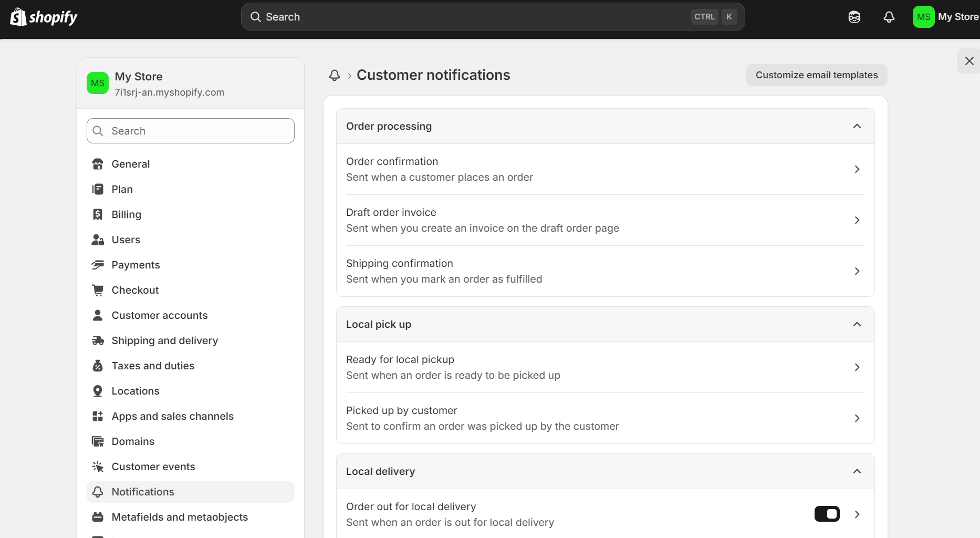Collapse the Local pick up section
Screen dimensions: 980x538
pos(857,324)
